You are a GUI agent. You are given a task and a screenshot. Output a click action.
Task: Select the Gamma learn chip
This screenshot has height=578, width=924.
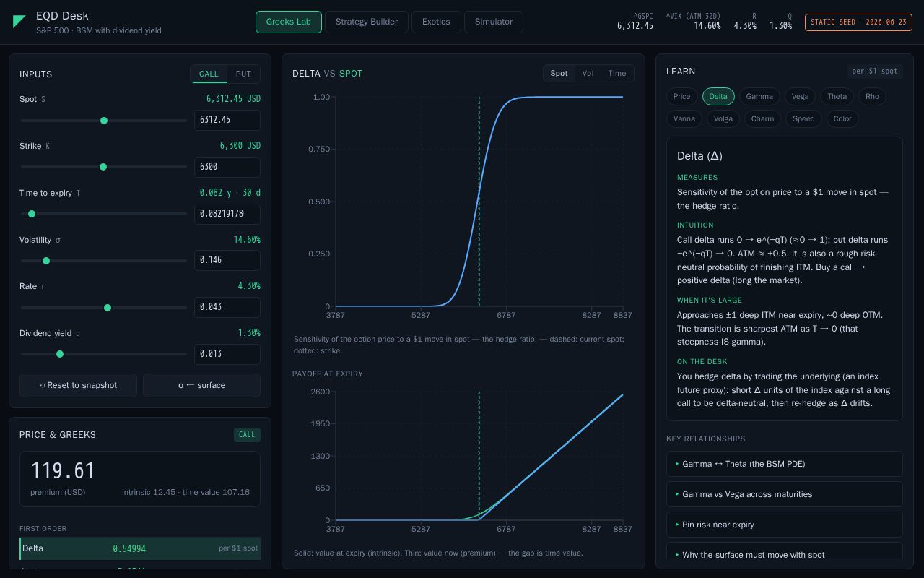click(x=759, y=96)
